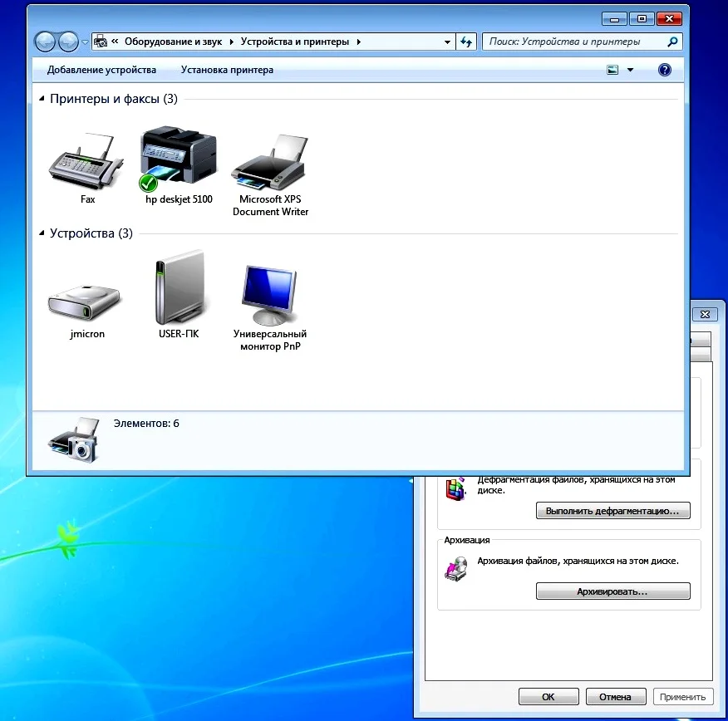
Task: Minimize the Devices and Printers window
Action: pyautogui.click(x=614, y=19)
